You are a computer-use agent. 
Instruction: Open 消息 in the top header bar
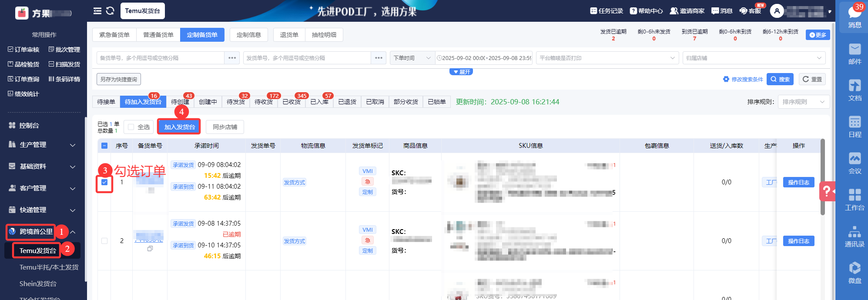[x=722, y=11]
